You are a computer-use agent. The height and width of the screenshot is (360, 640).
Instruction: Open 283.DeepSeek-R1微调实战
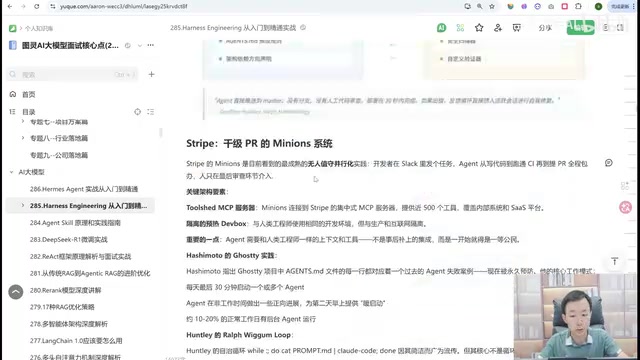[69, 240]
